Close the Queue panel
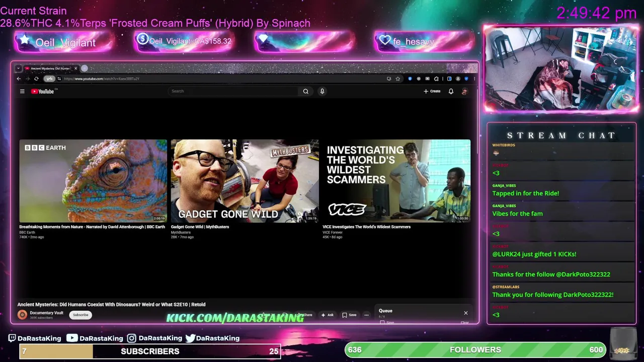The width and height of the screenshot is (644, 362). click(465, 313)
